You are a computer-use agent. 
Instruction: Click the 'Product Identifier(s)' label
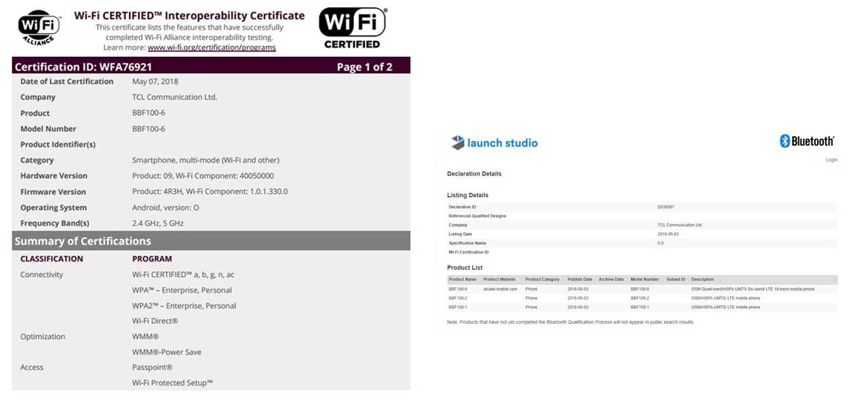pyautogui.click(x=58, y=144)
